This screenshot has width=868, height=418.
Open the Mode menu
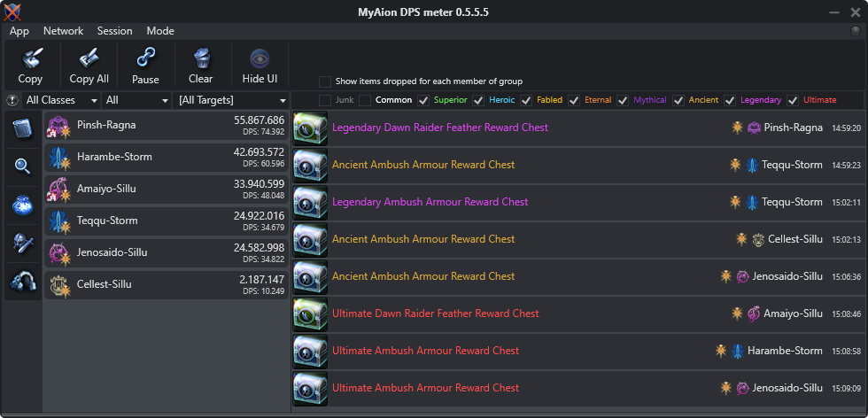160,31
